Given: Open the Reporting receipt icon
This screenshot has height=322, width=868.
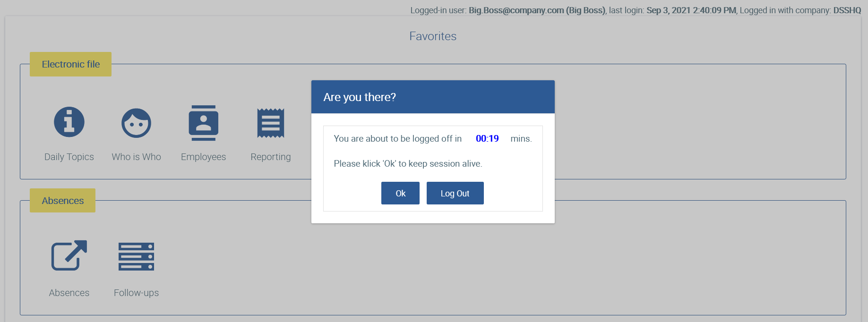Looking at the screenshot, I should coord(271,123).
